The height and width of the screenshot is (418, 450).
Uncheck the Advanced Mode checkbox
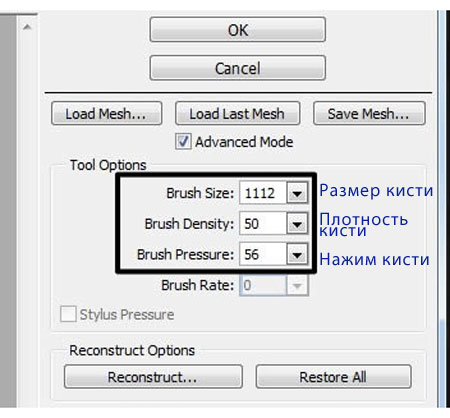tap(183, 141)
